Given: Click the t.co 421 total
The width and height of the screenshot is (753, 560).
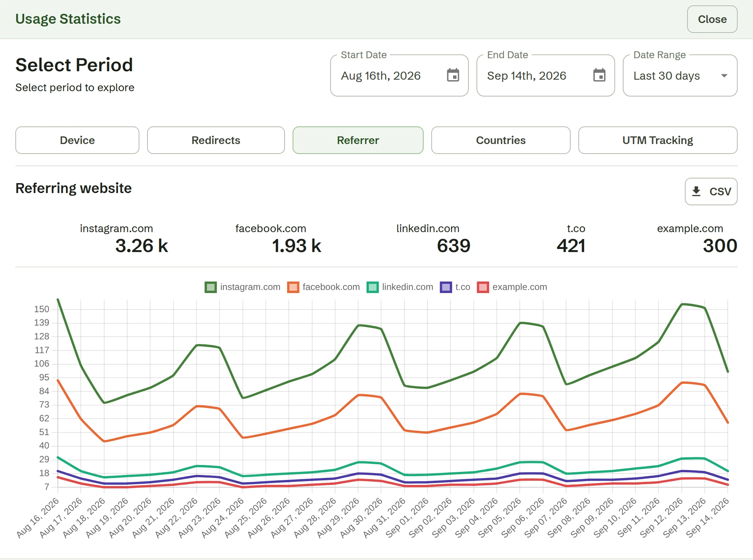Looking at the screenshot, I should pos(571,246).
